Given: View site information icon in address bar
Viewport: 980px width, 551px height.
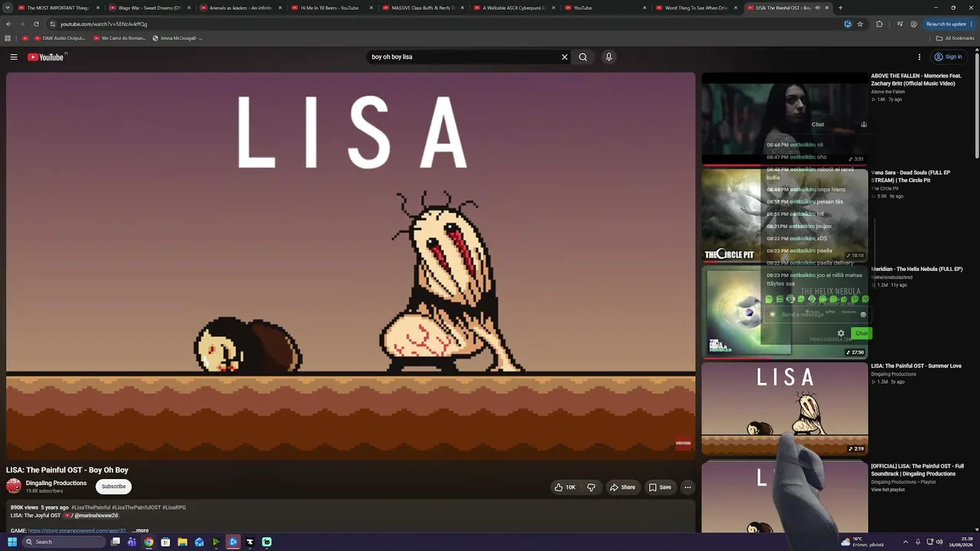Looking at the screenshot, I should click(x=52, y=24).
